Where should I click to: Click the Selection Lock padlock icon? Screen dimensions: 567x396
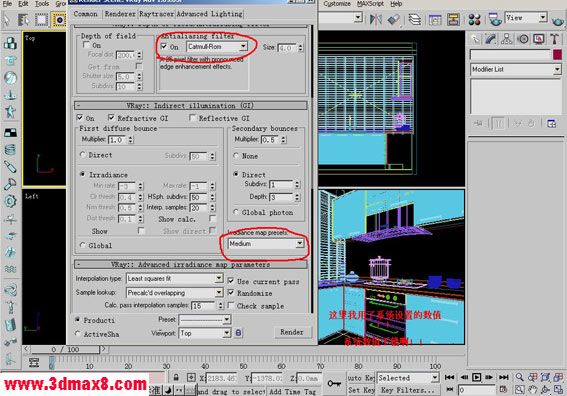coord(176,378)
